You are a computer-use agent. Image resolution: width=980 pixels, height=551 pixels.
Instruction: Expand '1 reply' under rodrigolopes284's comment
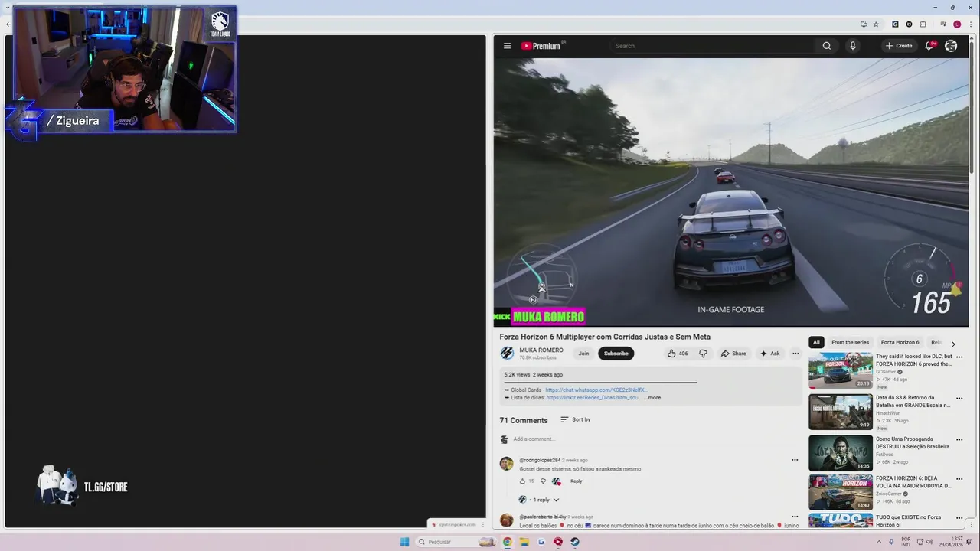(539, 500)
